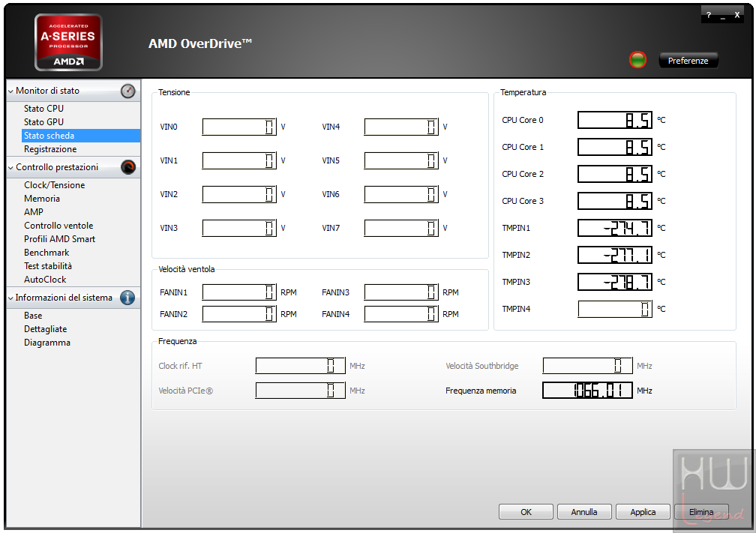Open the Stato CPU page
Viewport: 756px width, 533px height.
(x=43, y=109)
